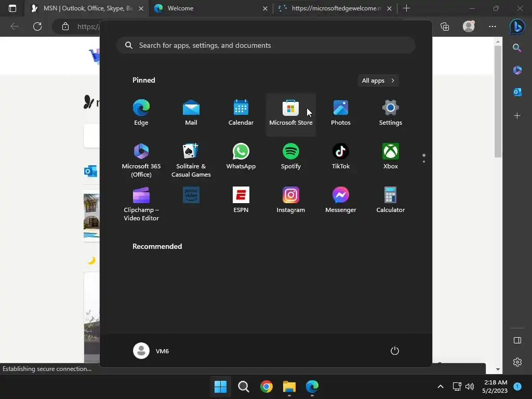This screenshot has height=399, width=532.
Task: Open Edge Settings and more menu
Action: [493, 26]
